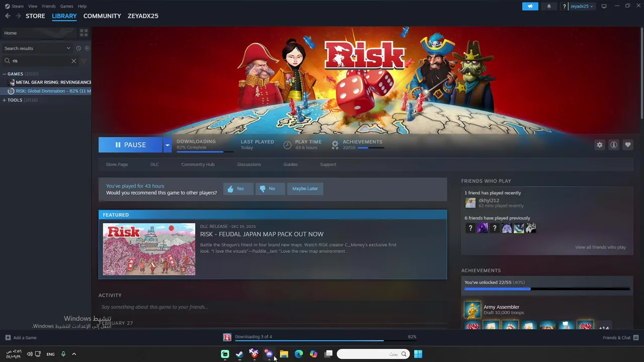This screenshot has height=362, width=644.
Task: Click the Windows Start button
Action: pos(418,354)
